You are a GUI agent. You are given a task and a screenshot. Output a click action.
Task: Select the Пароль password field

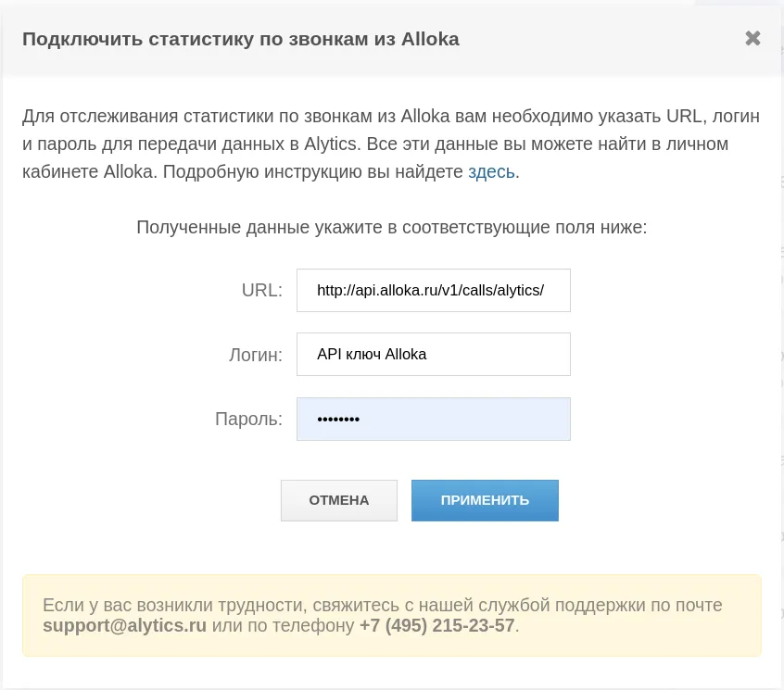pos(433,420)
